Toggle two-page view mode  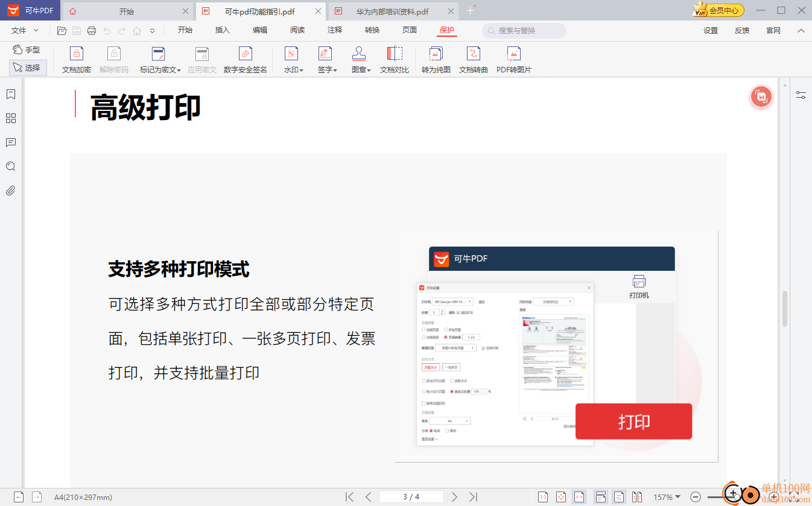(637, 497)
